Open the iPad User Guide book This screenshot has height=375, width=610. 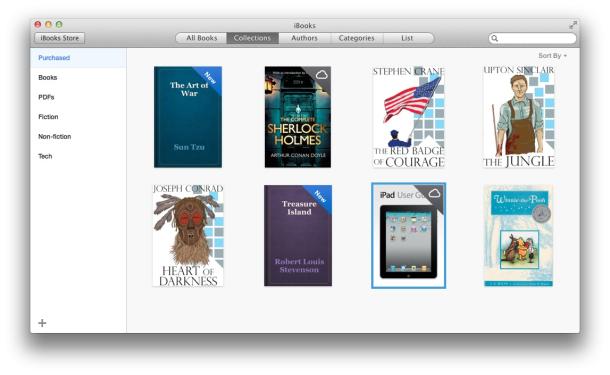click(x=408, y=236)
